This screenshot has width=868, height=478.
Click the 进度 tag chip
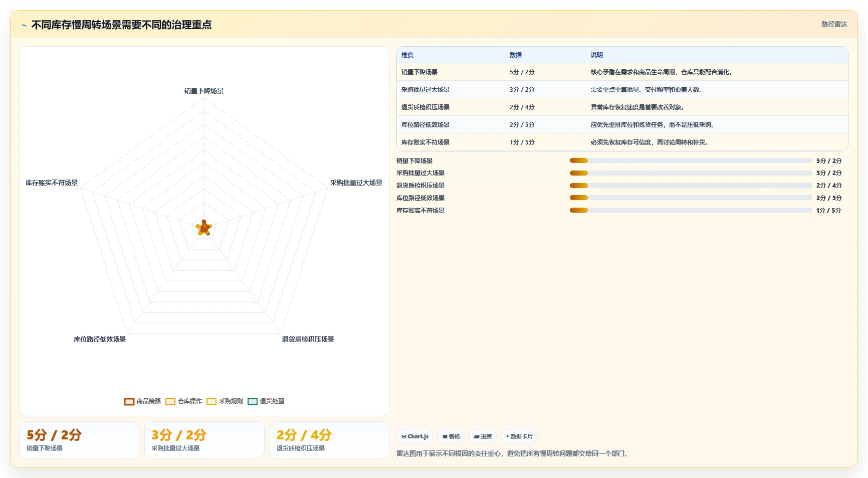483,436
